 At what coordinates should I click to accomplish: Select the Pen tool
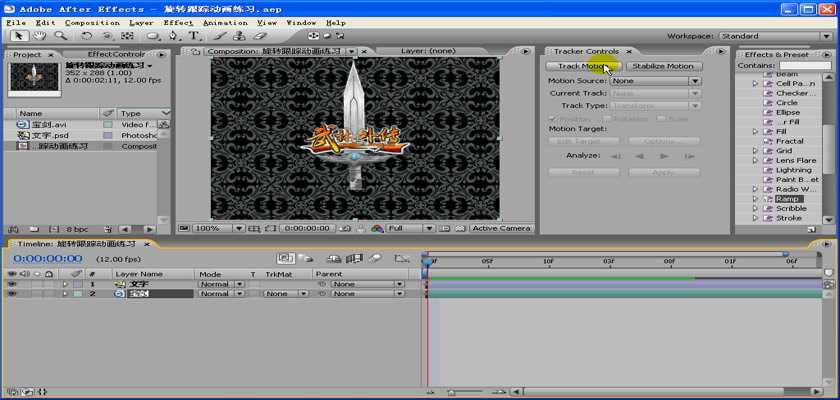pyautogui.click(x=174, y=36)
